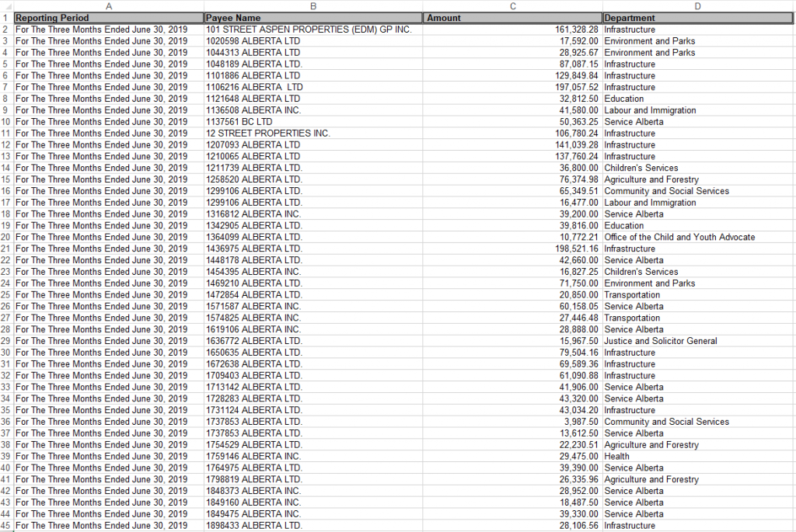796x532 pixels.
Task: Click payee cell 1137561 BC LTD
Action: pyautogui.click(x=313, y=122)
